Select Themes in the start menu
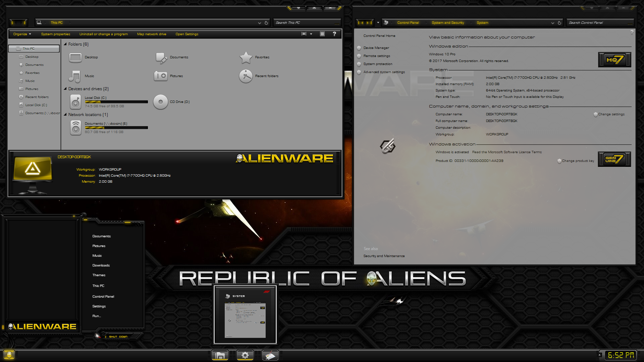The image size is (644, 362). coord(99,275)
